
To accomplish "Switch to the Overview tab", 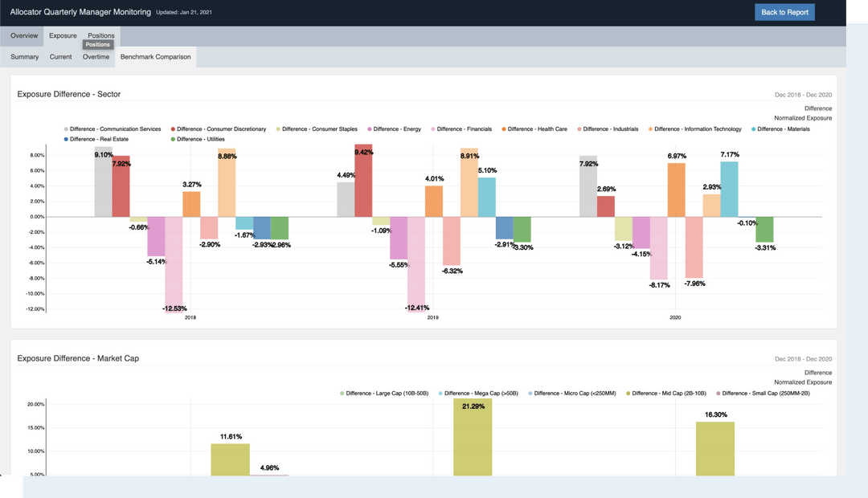I will coord(23,35).
